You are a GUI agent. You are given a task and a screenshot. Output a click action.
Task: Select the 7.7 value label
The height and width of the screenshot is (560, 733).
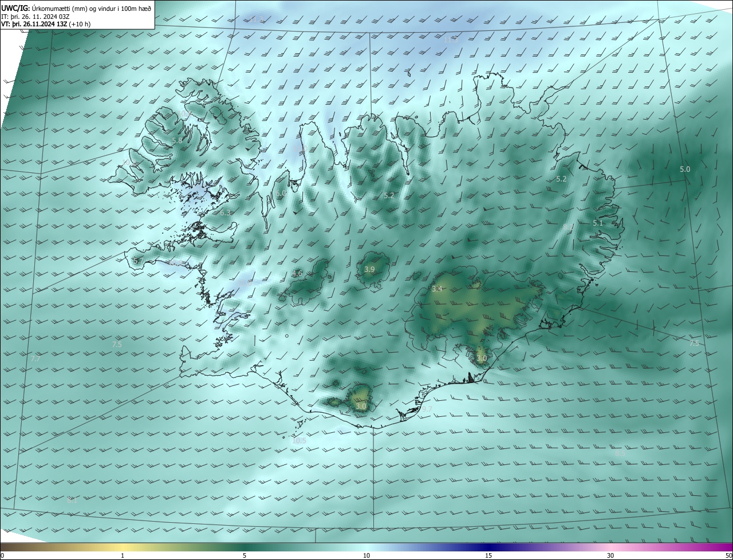click(x=35, y=358)
